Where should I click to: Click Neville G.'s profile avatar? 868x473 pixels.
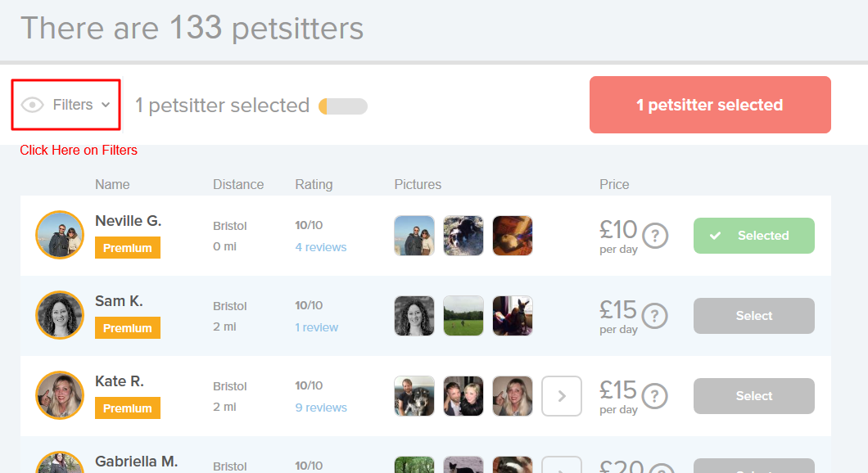tap(60, 236)
